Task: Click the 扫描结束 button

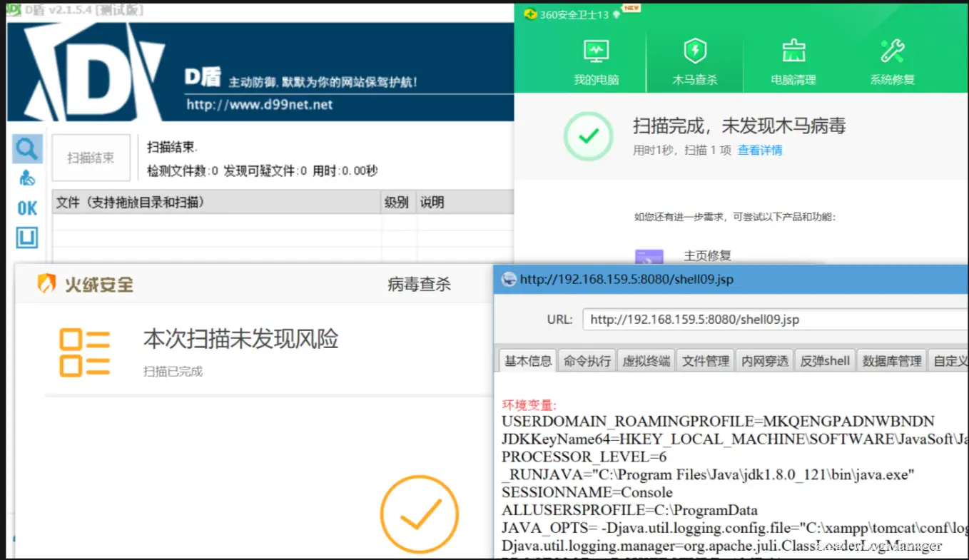Action: (91, 158)
